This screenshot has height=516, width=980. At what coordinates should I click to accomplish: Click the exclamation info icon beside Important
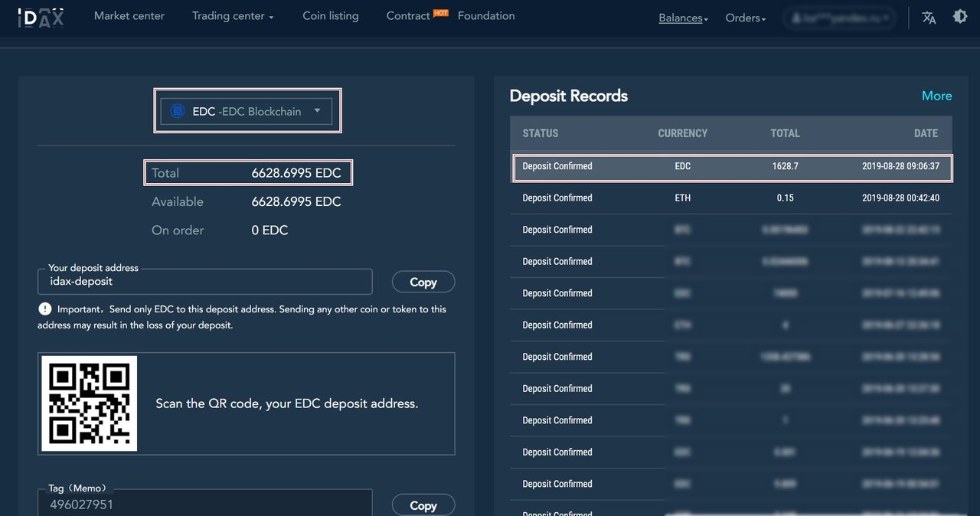tap(44, 309)
